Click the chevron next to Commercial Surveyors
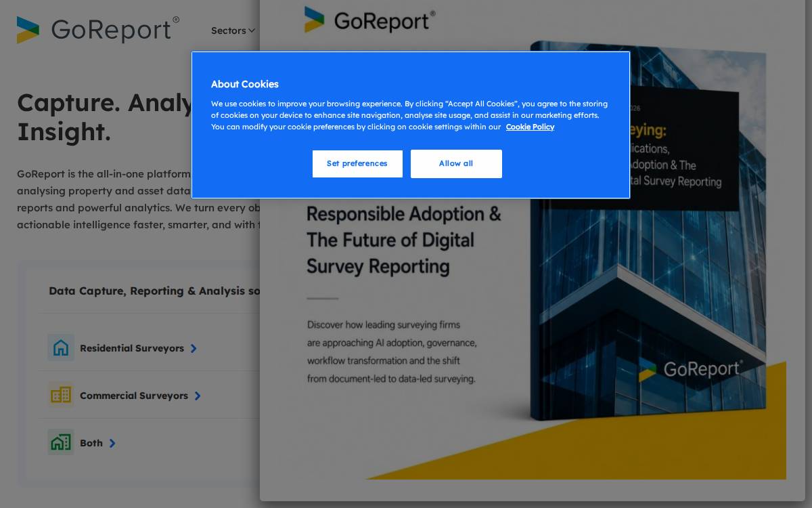The width and height of the screenshot is (812, 508). (198, 396)
